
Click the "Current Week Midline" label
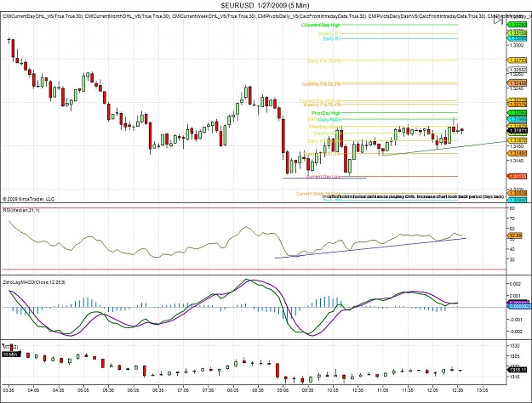coord(318,194)
